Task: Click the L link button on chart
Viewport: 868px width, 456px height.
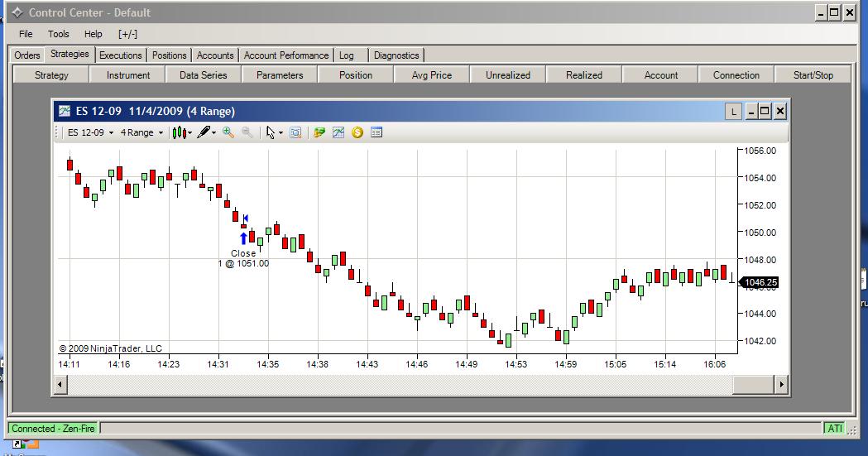Action: click(733, 112)
